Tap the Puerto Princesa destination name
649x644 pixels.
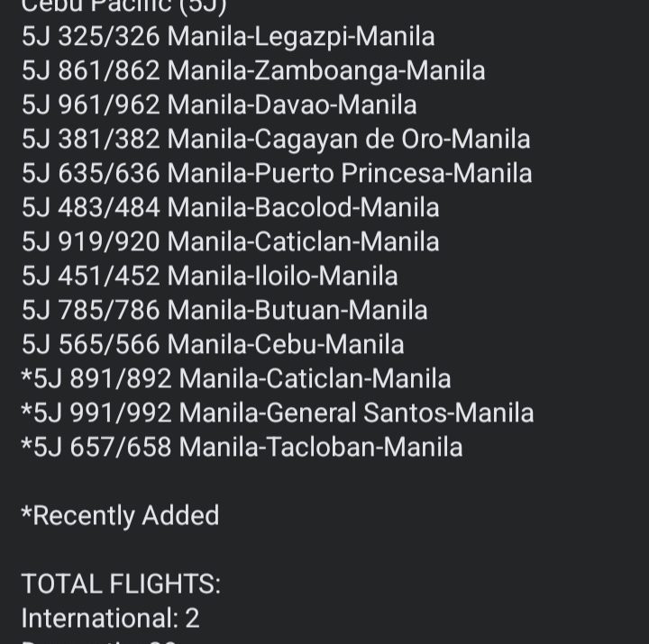(350, 174)
